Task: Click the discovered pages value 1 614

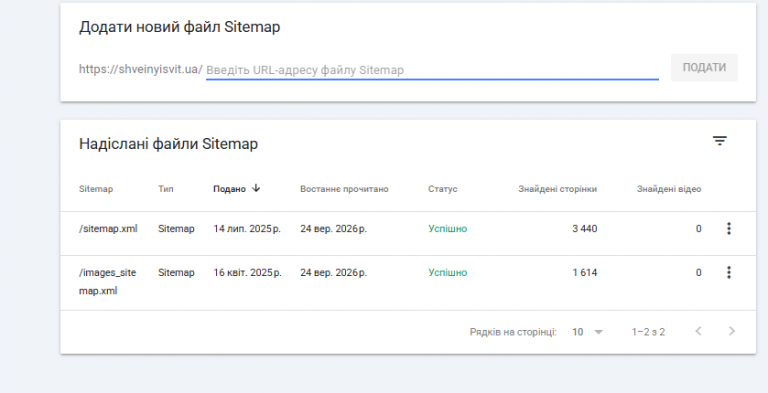Action: 585,272
